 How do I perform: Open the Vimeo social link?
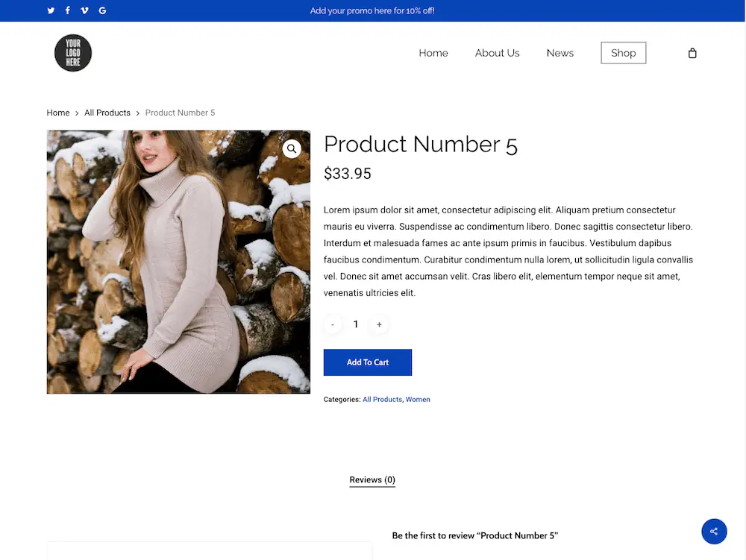[x=84, y=10]
